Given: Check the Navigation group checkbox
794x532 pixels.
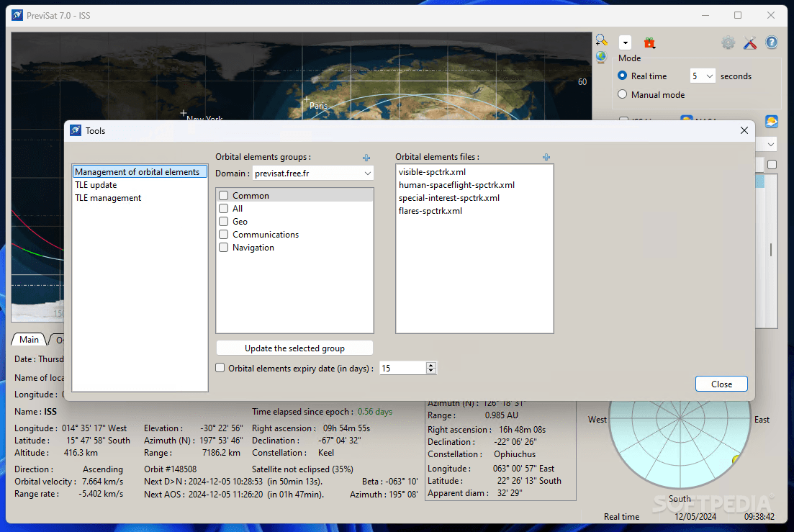Looking at the screenshot, I should point(223,248).
